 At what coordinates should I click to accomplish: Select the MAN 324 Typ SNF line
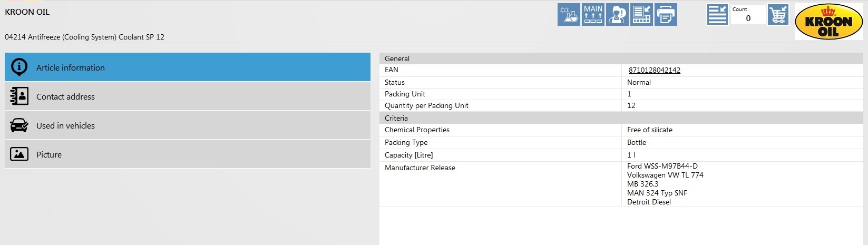point(657,193)
